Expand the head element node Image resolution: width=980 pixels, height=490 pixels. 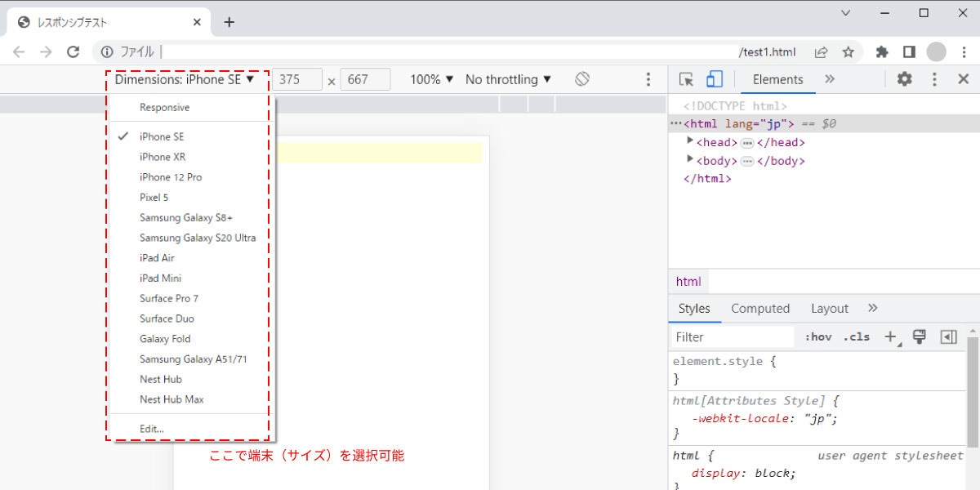(690, 140)
